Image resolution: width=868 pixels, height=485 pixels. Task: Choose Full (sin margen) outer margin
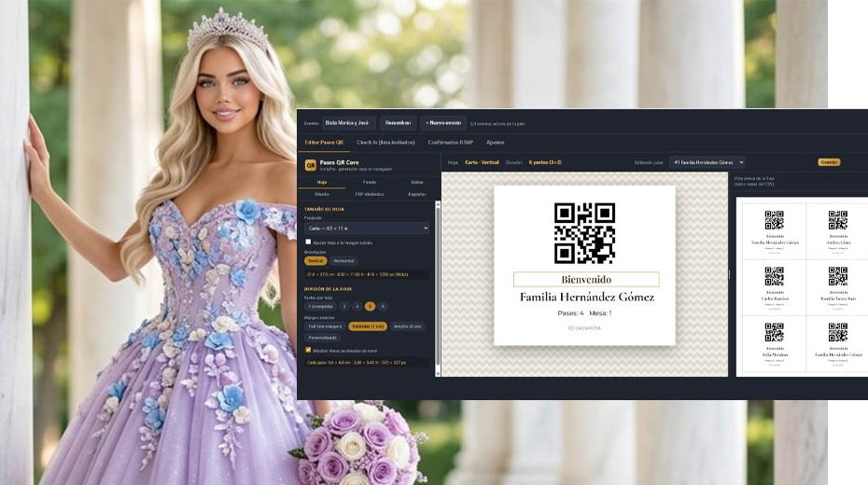pyautogui.click(x=325, y=326)
